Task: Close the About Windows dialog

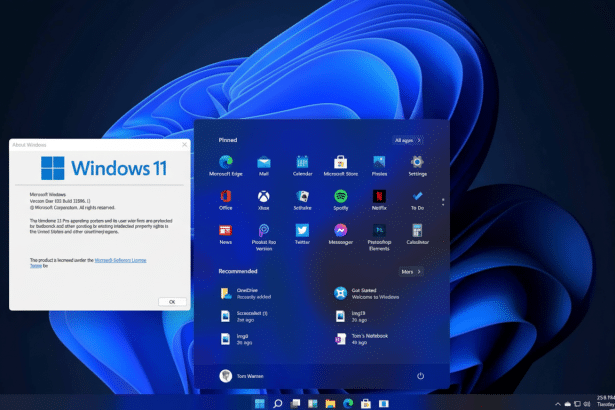Action: click(x=185, y=145)
